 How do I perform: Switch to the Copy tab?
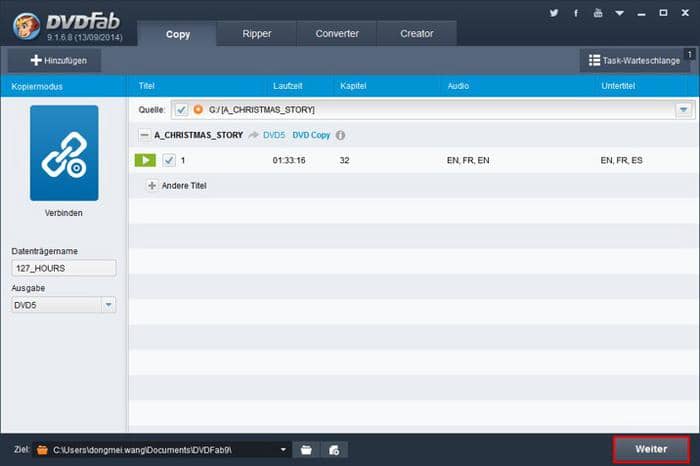pos(178,34)
